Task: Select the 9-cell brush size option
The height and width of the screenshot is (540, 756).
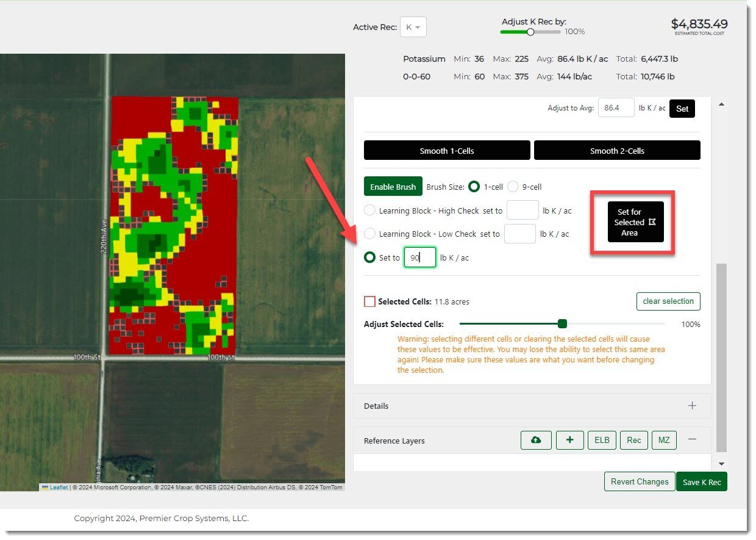Action: (x=513, y=187)
